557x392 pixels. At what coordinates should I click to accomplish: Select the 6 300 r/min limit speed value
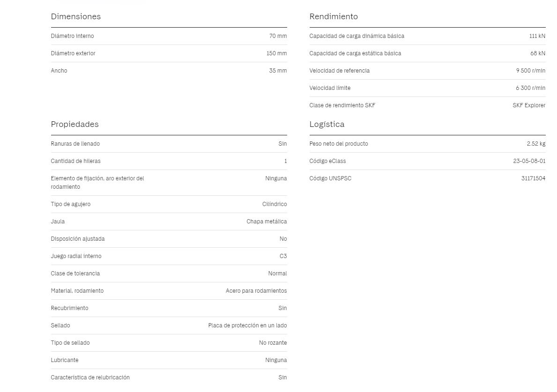pos(531,88)
